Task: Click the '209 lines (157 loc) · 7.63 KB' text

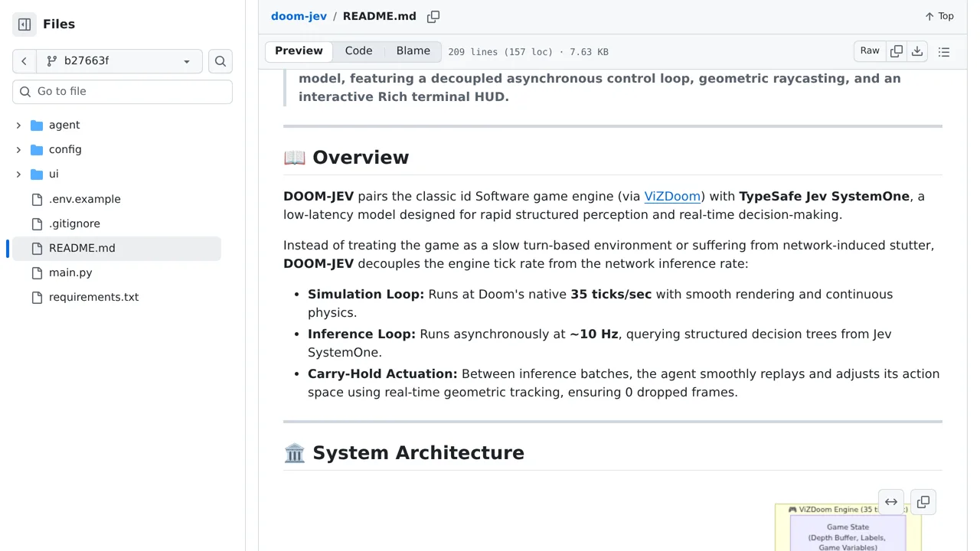Action: [528, 52]
